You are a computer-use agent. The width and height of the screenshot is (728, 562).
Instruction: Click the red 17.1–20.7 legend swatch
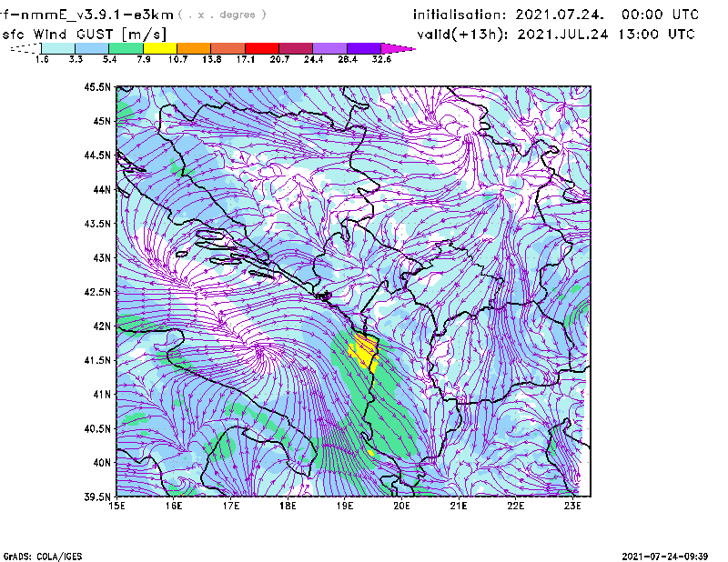pos(262,48)
